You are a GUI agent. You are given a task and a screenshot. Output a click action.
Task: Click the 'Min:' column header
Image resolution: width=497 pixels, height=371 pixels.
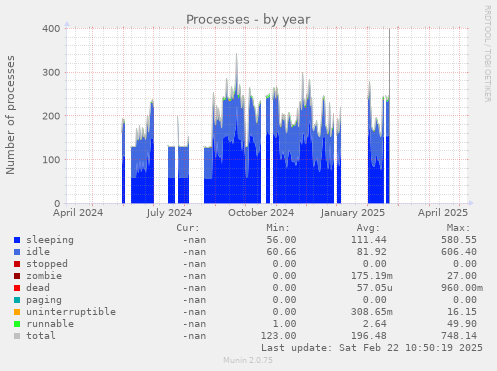[278, 228]
